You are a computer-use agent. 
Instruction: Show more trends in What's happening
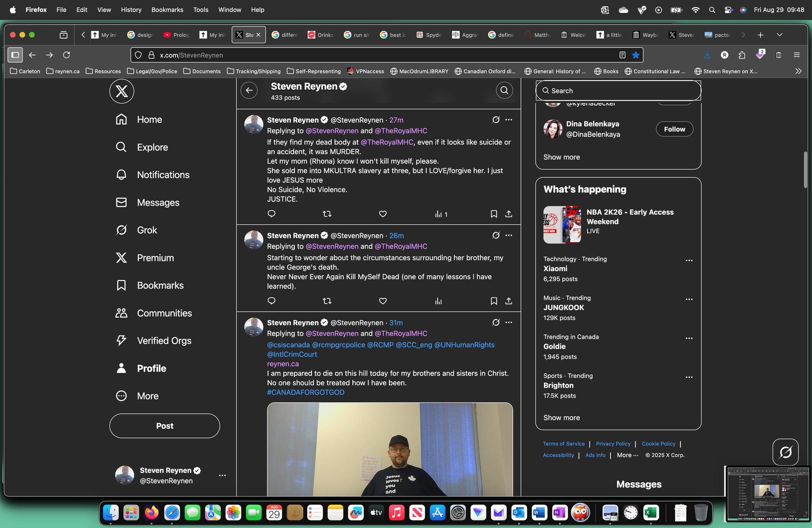point(561,418)
